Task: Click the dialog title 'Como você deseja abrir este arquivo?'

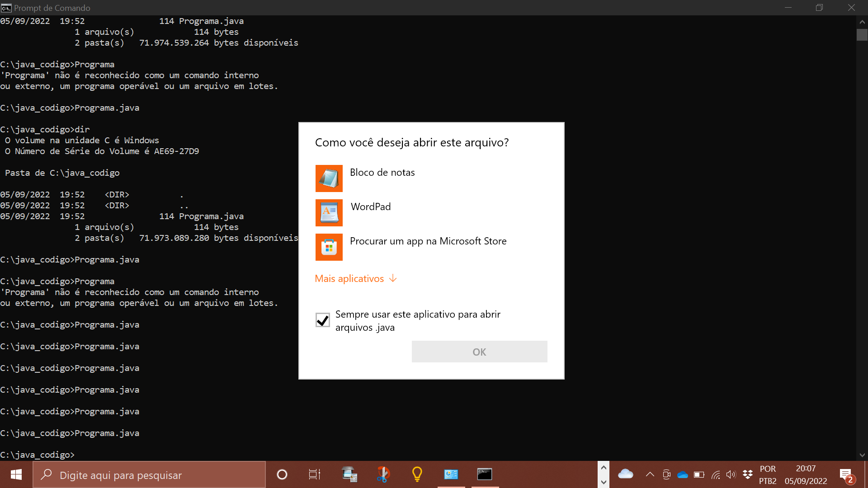Action: click(412, 142)
